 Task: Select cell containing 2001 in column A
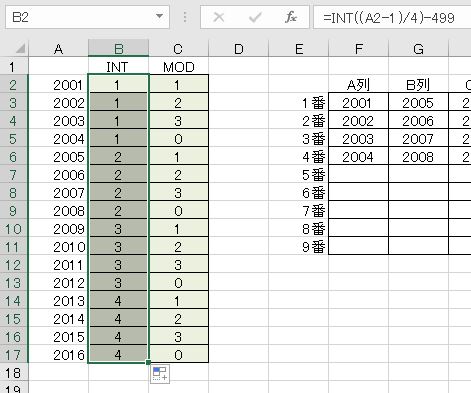(x=59, y=85)
